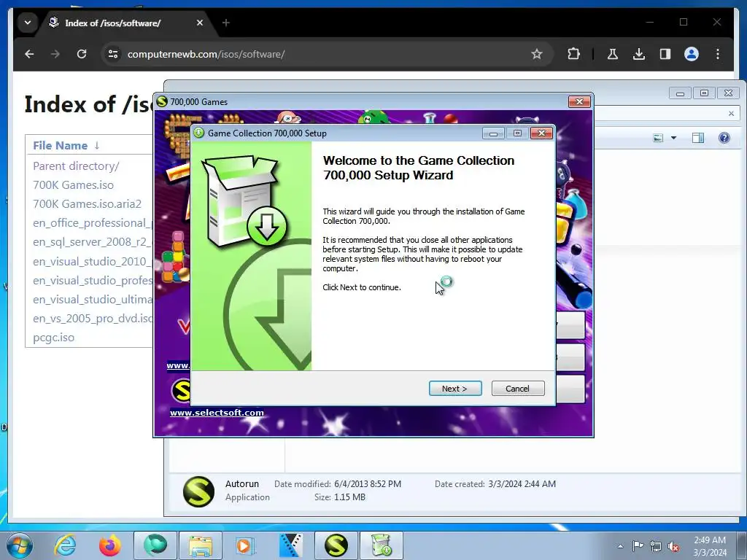Launch Firefox from the taskbar
This screenshot has height=560, width=747.
click(110, 545)
